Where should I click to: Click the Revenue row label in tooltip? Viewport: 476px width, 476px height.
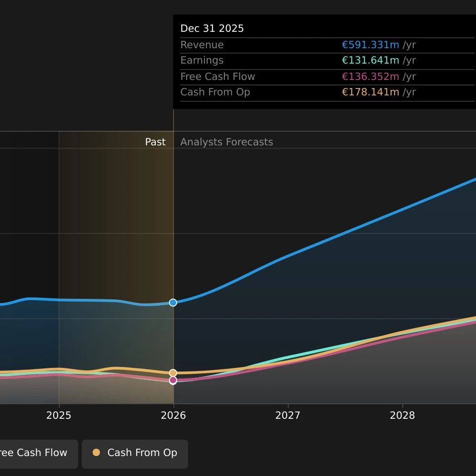coord(202,45)
